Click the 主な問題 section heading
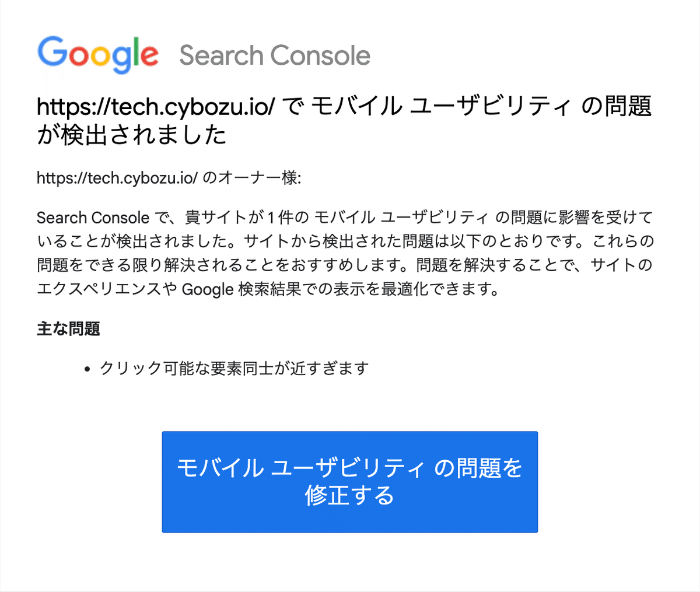The image size is (700, 592). coord(68,329)
